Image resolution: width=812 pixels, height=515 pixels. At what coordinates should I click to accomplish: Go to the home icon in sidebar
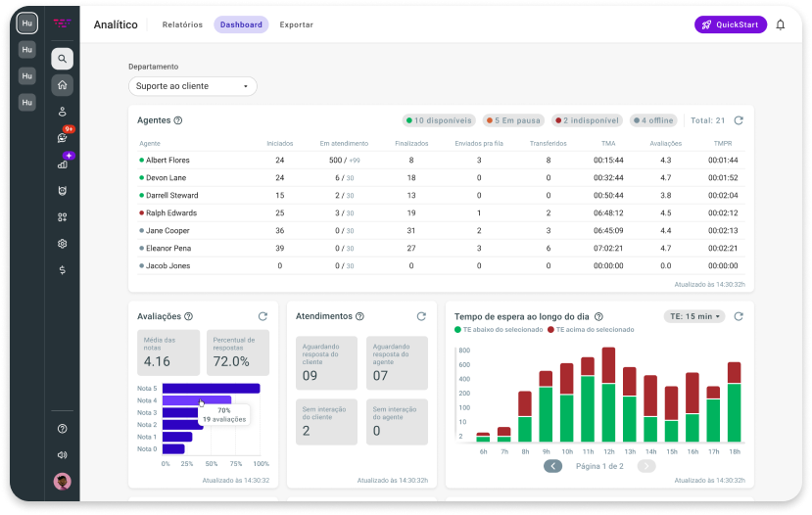click(x=62, y=85)
